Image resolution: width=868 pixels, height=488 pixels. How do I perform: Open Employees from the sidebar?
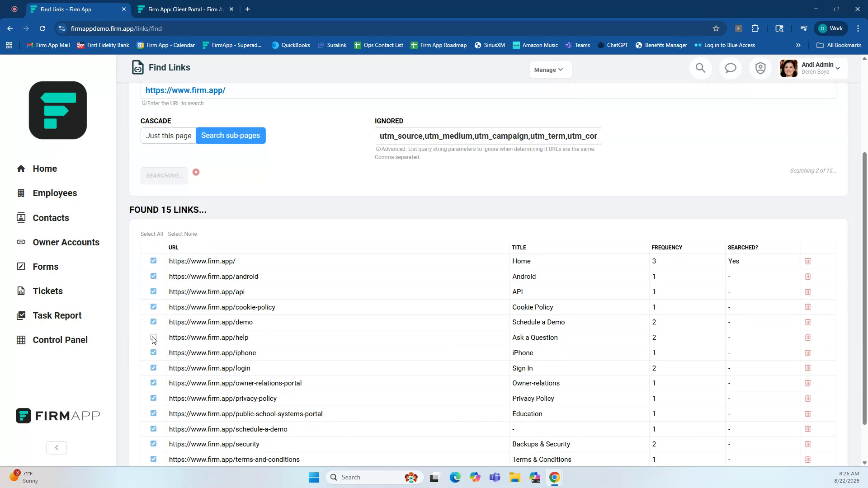(55, 193)
